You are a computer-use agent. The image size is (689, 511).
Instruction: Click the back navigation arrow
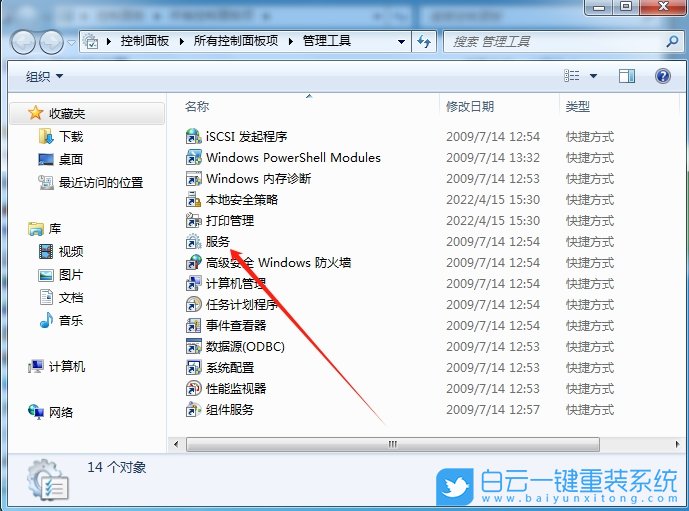pyautogui.click(x=23, y=42)
